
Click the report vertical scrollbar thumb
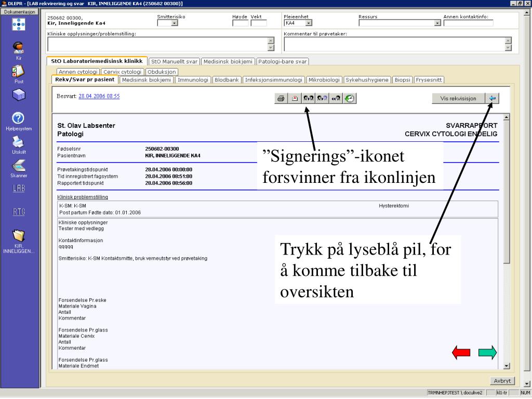(x=507, y=192)
